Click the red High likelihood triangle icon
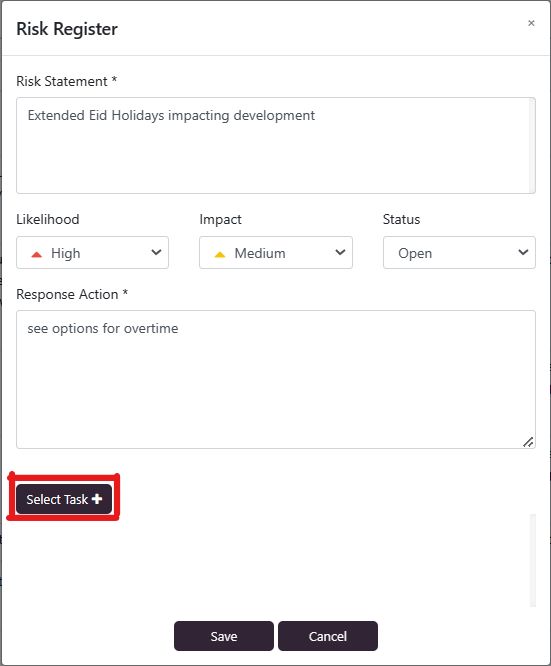The image size is (551, 666). pos(37,254)
